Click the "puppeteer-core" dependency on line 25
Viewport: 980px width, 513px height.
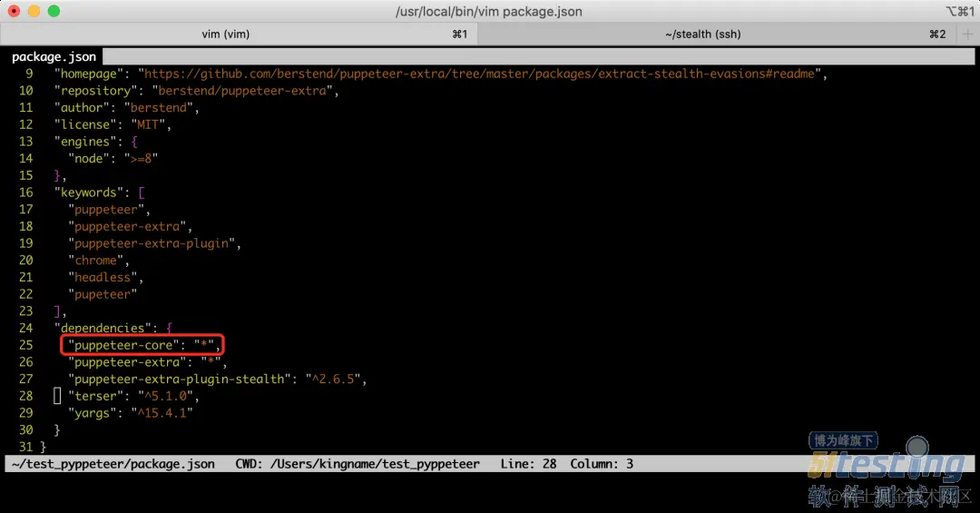point(123,345)
